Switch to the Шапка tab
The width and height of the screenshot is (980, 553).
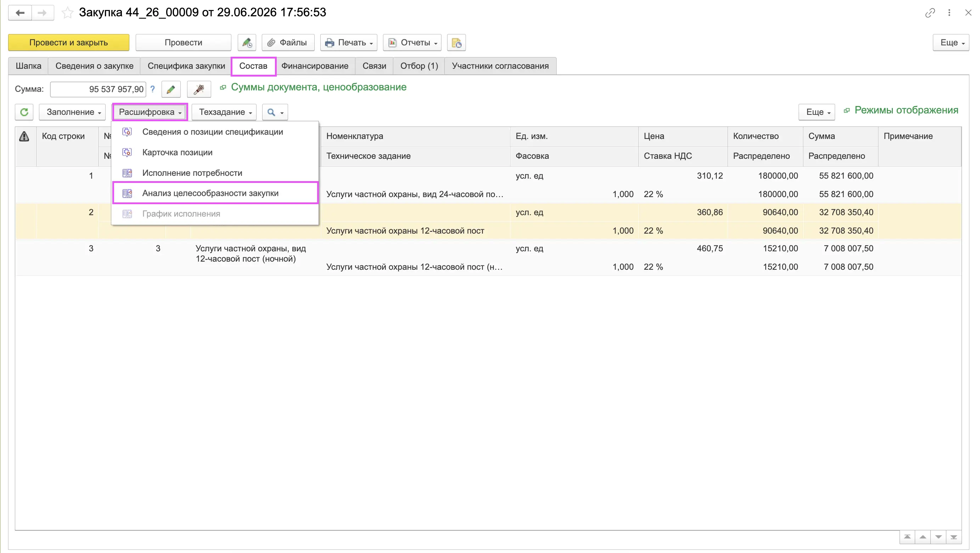pos(29,66)
